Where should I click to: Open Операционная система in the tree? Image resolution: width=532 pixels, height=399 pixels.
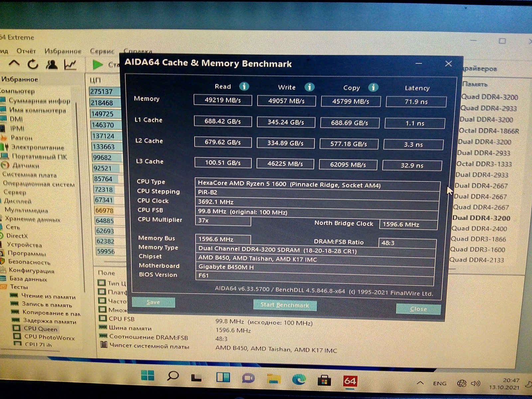point(39,184)
